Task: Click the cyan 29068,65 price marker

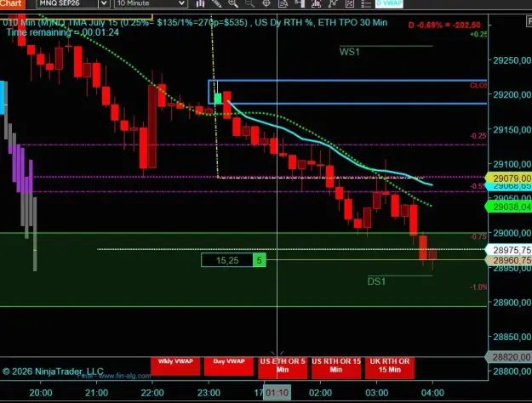Action: pyautogui.click(x=510, y=186)
